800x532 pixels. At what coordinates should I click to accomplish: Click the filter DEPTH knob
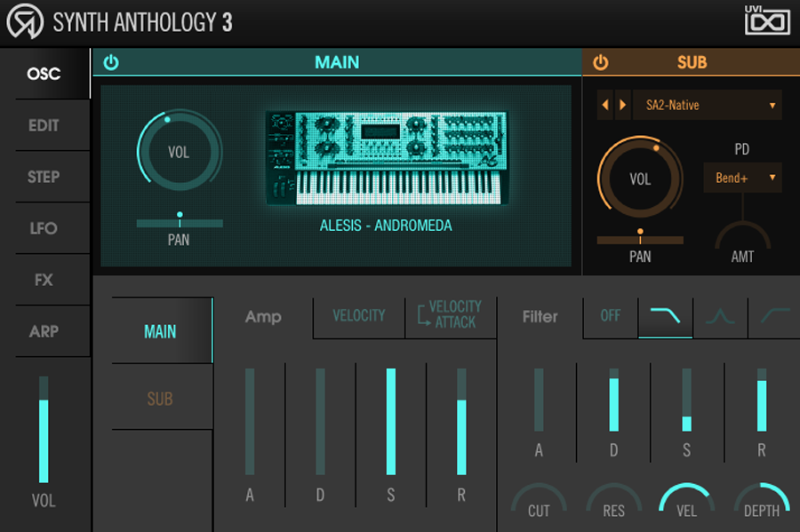tap(761, 502)
